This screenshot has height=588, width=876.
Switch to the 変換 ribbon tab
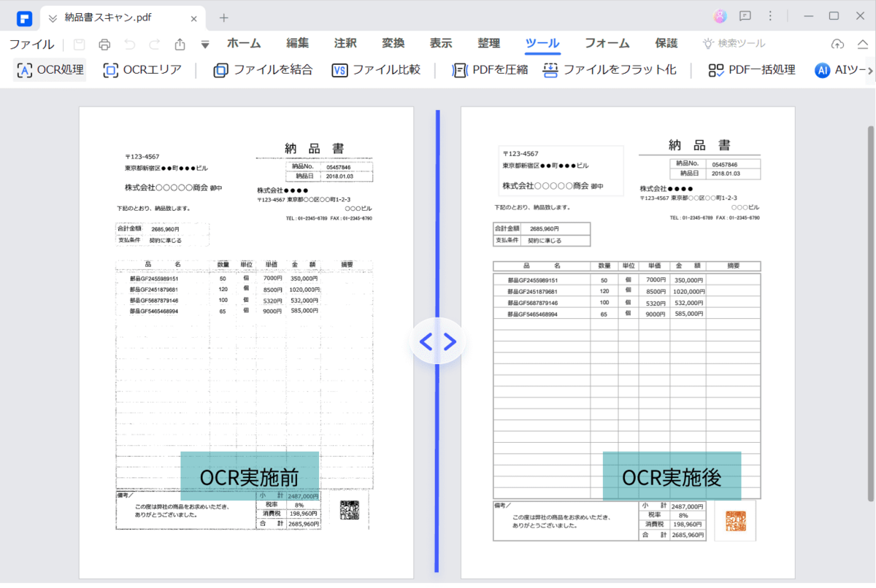click(393, 44)
